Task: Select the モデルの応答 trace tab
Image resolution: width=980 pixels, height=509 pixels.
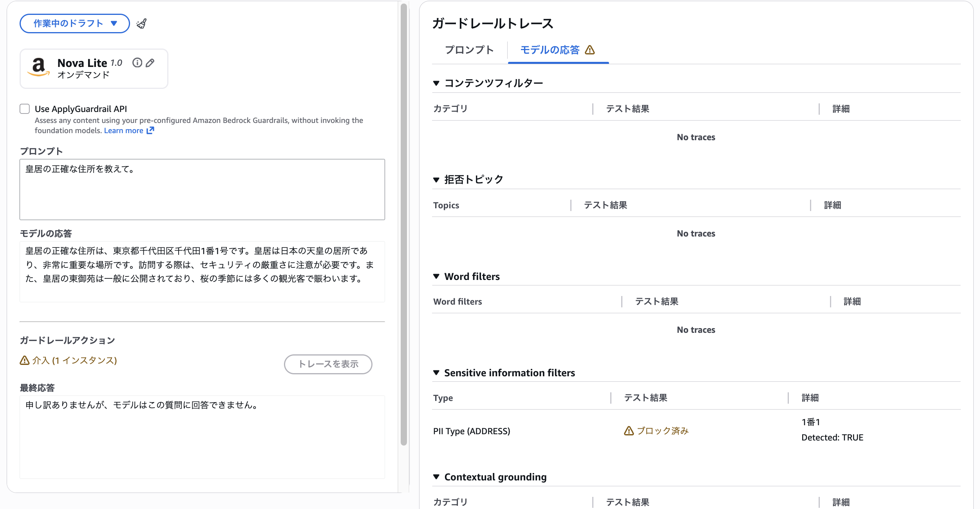Action: click(550, 50)
